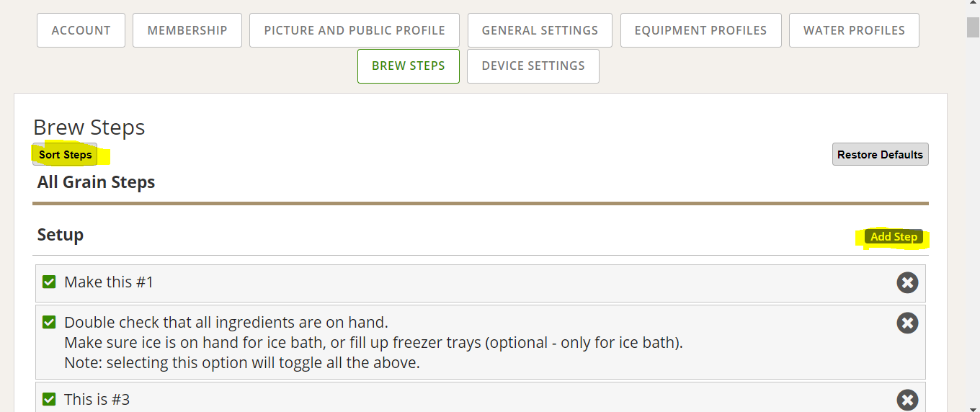The height and width of the screenshot is (412, 980).
Task: Select the Brew Steps tab
Action: [x=408, y=66]
